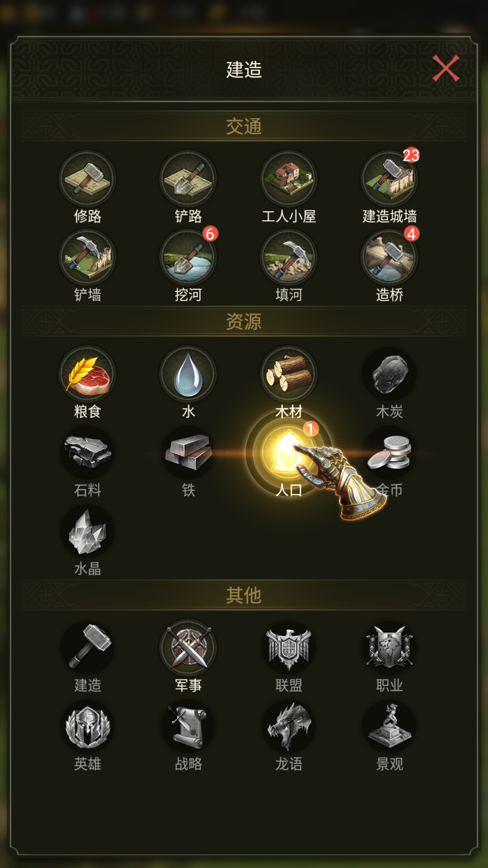Open the 景观 landscape statue icon
Screen dimensions: 488x868
(x=389, y=726)
